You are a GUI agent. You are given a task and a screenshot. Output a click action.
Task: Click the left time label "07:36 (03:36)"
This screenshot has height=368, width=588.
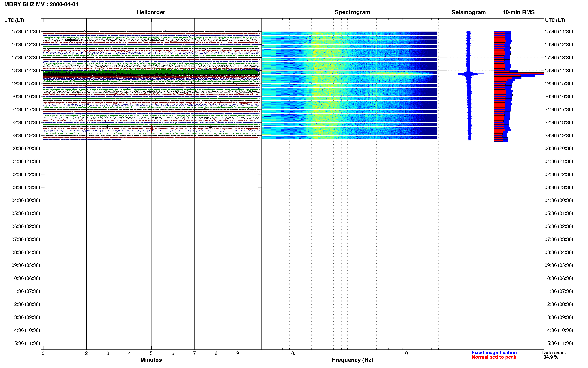coord(26,239)
